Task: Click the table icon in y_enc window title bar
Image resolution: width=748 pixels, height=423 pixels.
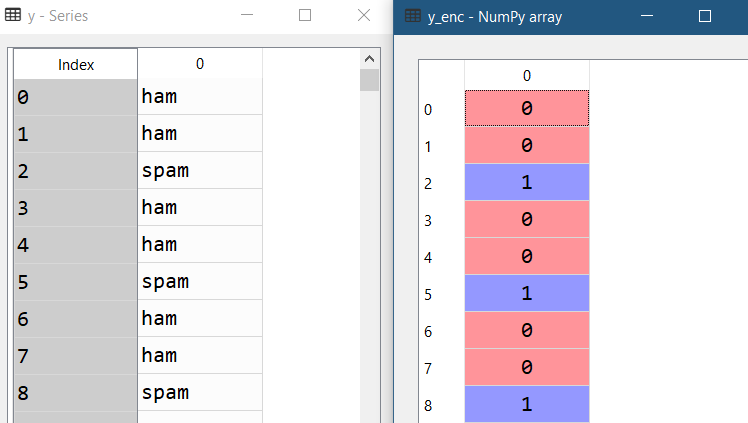Action: coord(413,16)
